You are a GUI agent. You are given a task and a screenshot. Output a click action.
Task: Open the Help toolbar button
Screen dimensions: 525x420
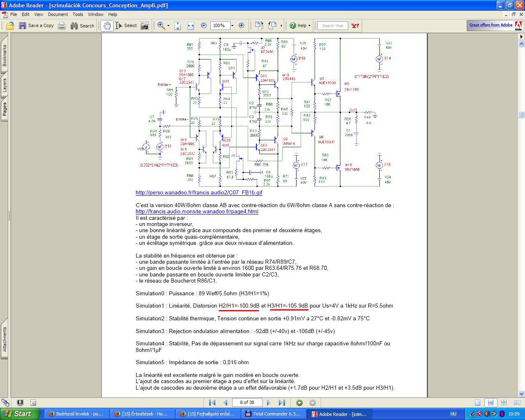pyautogui.click(x=298, y=25)
